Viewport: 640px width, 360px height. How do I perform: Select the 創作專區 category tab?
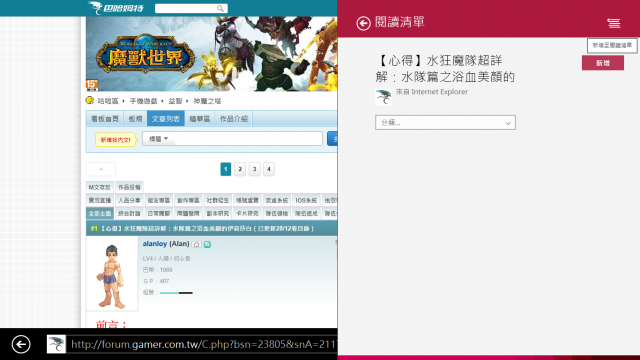coord(188,200)
